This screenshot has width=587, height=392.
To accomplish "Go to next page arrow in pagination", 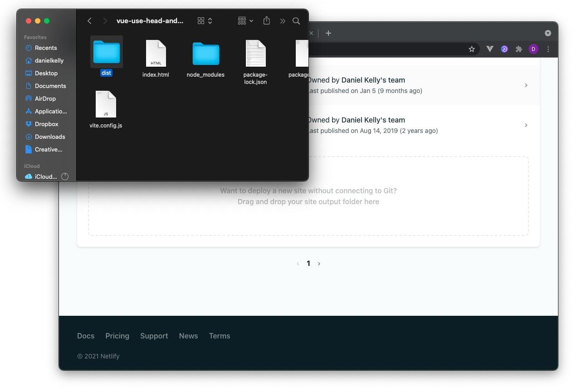I will point(319,264).
